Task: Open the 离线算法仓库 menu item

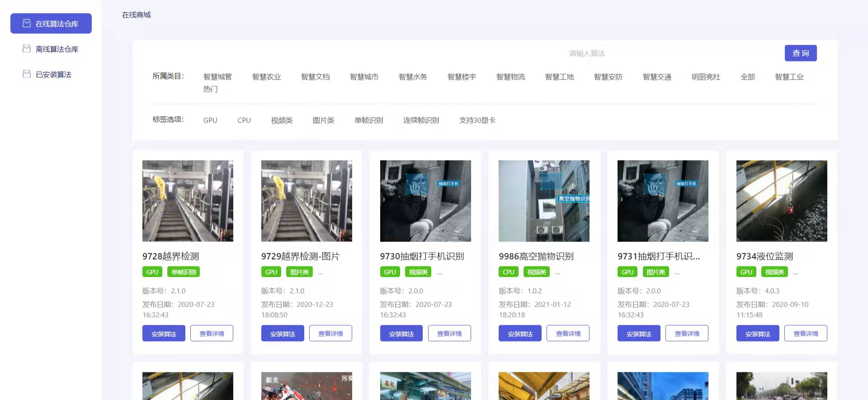Action: (51, 49)
